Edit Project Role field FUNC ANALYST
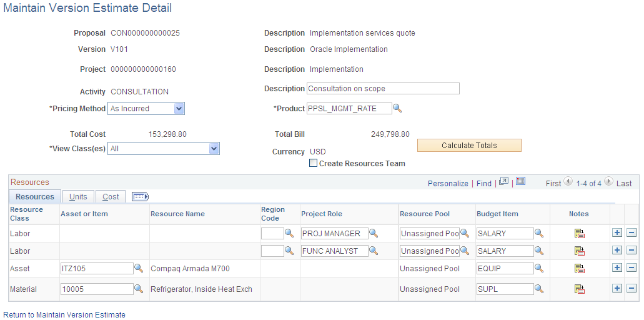This screenshot has width=644, height=320. 334,251
